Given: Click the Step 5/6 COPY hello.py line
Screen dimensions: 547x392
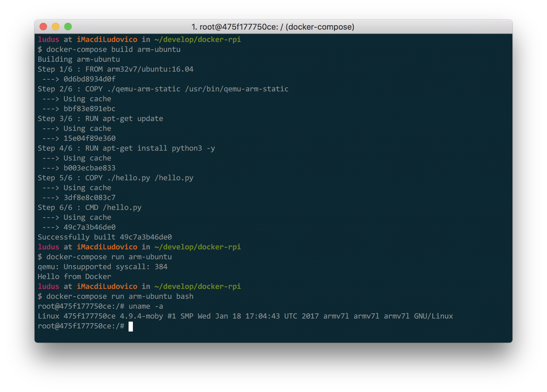Looking at the screenshot, I should tap(115, 178).
